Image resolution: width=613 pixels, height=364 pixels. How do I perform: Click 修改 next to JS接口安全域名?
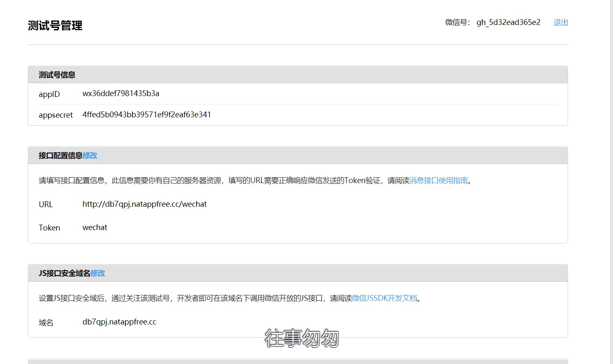98,273
